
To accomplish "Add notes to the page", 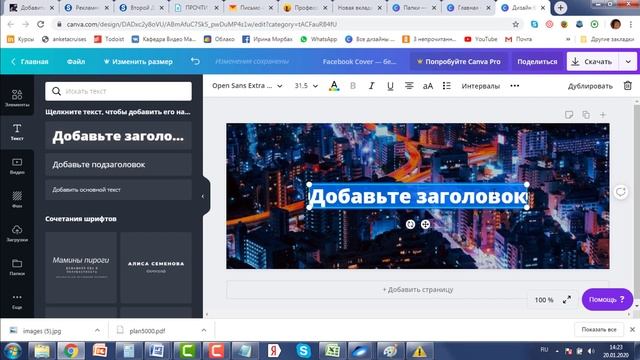I will tap(569, 115).
